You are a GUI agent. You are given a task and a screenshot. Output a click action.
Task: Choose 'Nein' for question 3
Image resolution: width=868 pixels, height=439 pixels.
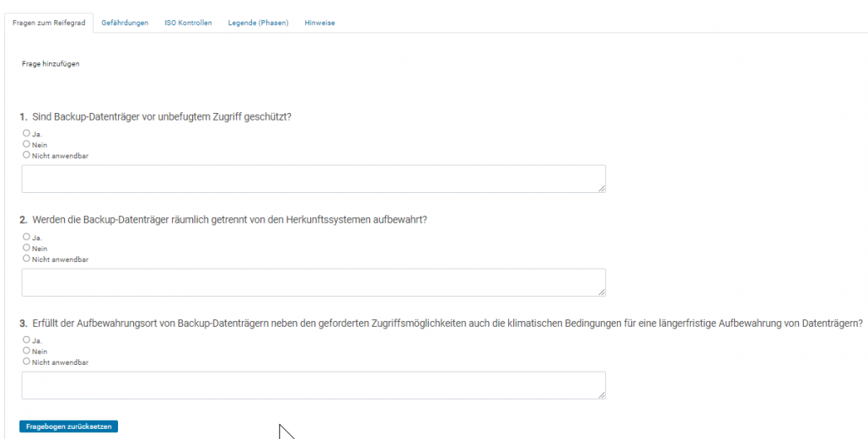click(26, 351)
